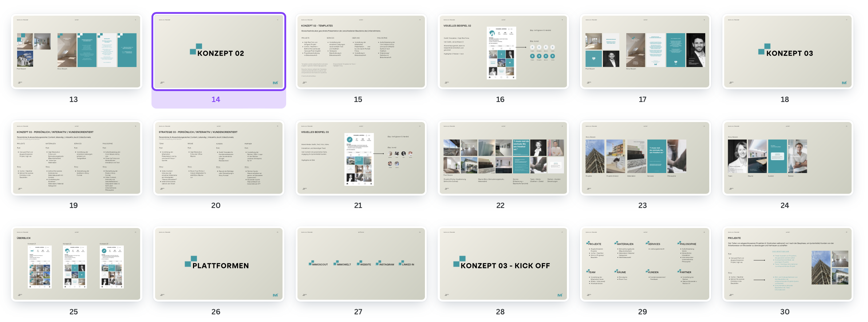Click the slide number label 27
Viewport: 868px width, 322px height.
(x=358, y=312)
